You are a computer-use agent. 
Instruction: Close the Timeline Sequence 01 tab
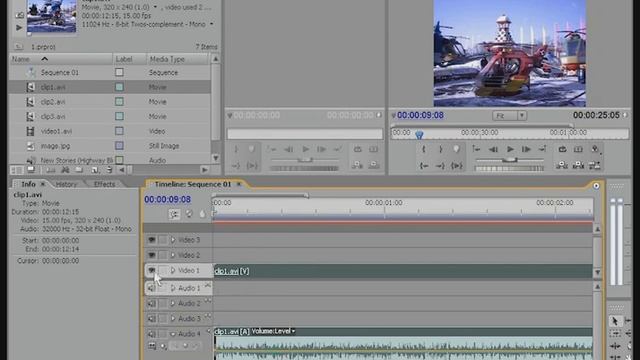(239, 184)
